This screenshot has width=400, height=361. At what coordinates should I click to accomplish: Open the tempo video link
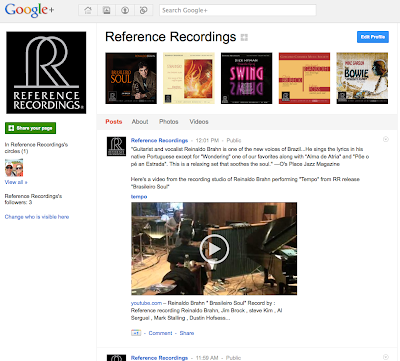click(139, 197)
